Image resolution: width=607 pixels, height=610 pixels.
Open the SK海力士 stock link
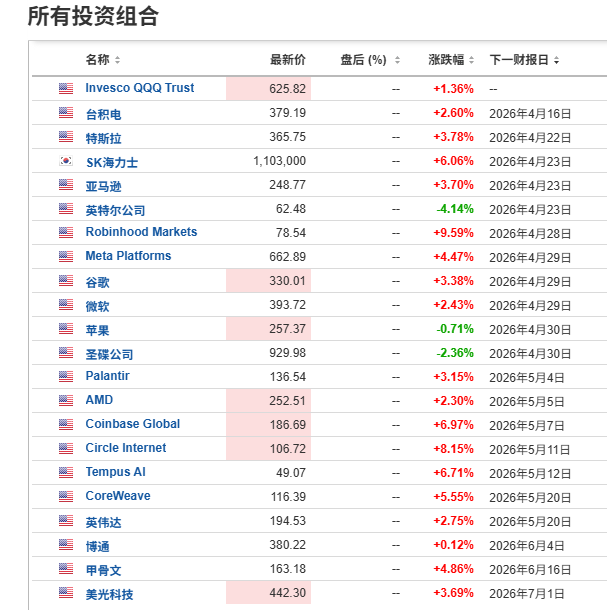tap(112, 162)
